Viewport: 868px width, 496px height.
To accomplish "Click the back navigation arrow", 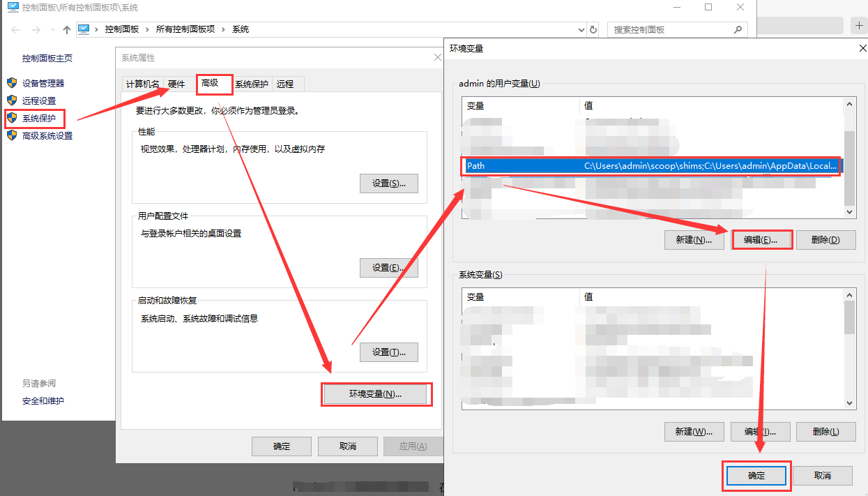I will tap(16, 30).
